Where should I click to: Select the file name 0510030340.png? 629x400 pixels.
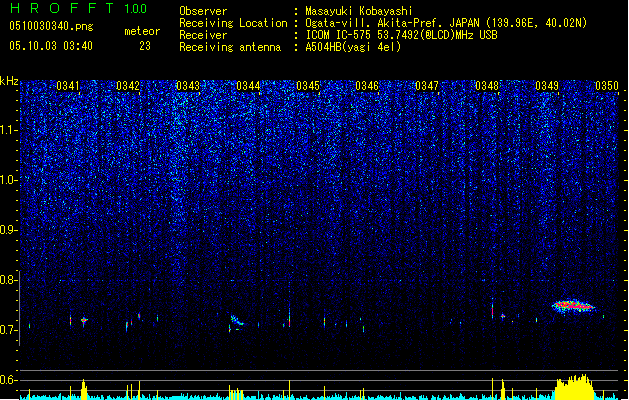click(51, 26)
